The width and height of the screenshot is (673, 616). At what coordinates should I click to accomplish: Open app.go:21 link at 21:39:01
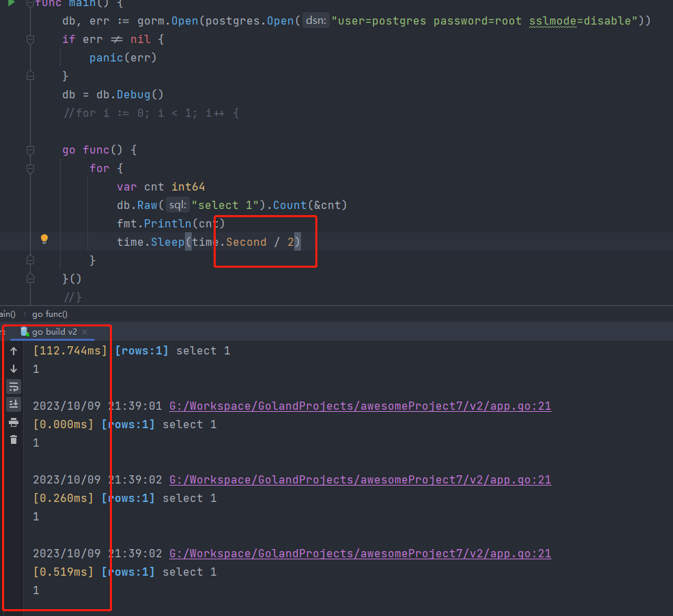(360, 406)
